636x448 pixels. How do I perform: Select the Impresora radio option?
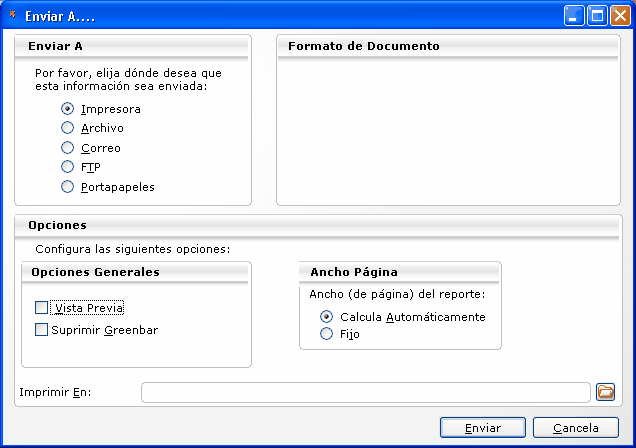[68, 109]
